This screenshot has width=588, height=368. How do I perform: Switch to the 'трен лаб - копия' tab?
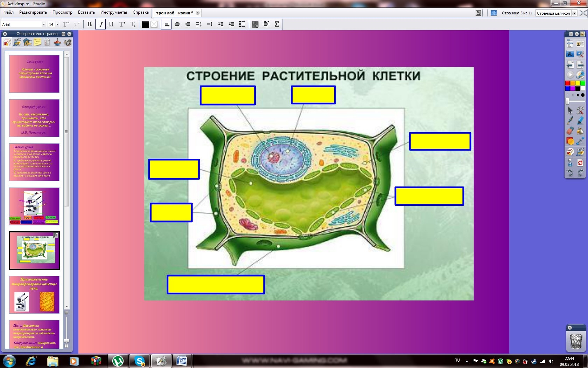[174, 13]
